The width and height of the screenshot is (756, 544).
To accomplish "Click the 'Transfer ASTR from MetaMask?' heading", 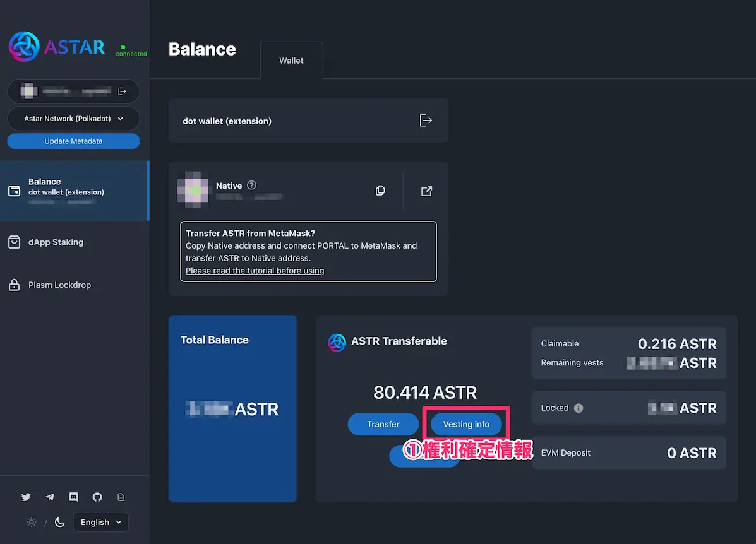I will coord(250,234).
